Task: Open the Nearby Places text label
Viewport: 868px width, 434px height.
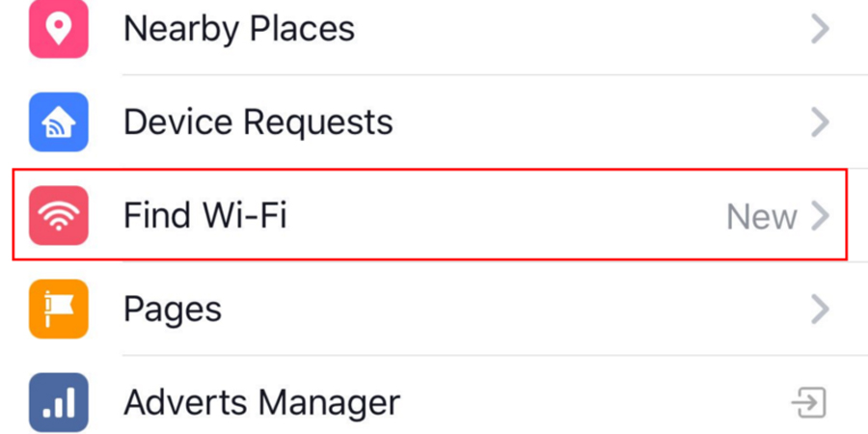Action: tap(238, 30)
